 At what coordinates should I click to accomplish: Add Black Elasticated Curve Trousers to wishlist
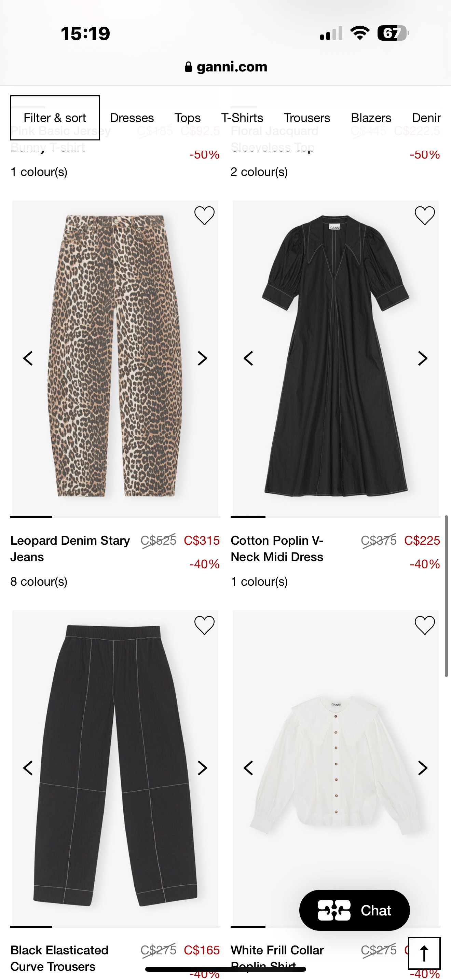[x=204, y=625]
